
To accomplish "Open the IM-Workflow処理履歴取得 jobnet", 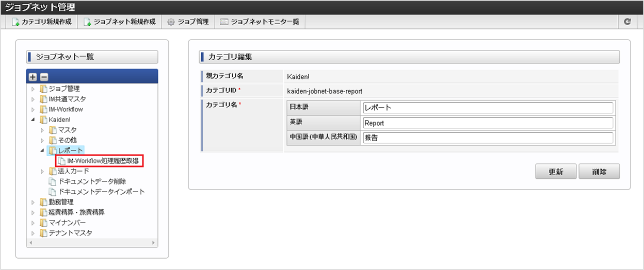I will click(x=103, y=161).
